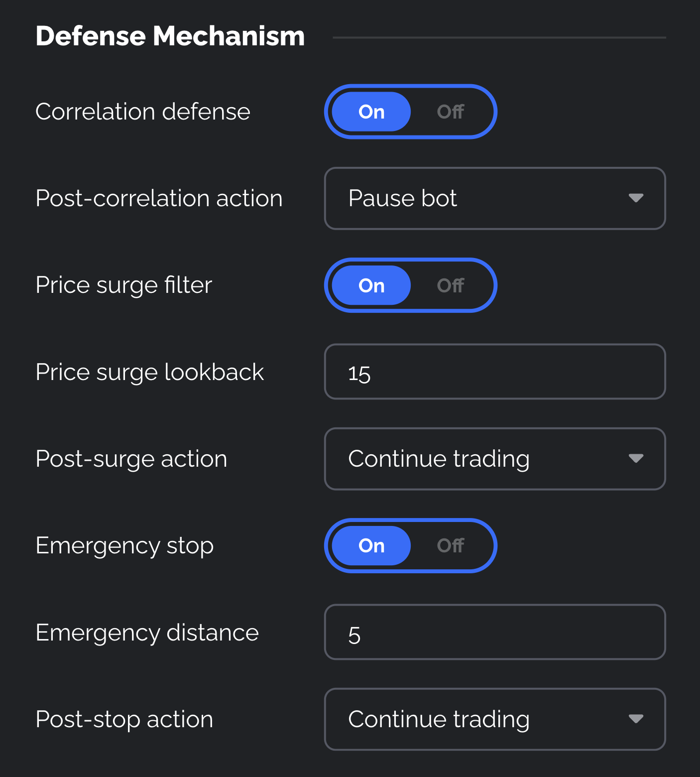Switch Price surge filter to Off
Image resolution: width=700 pixels, height=777 pixels.
tap(450, 285)
